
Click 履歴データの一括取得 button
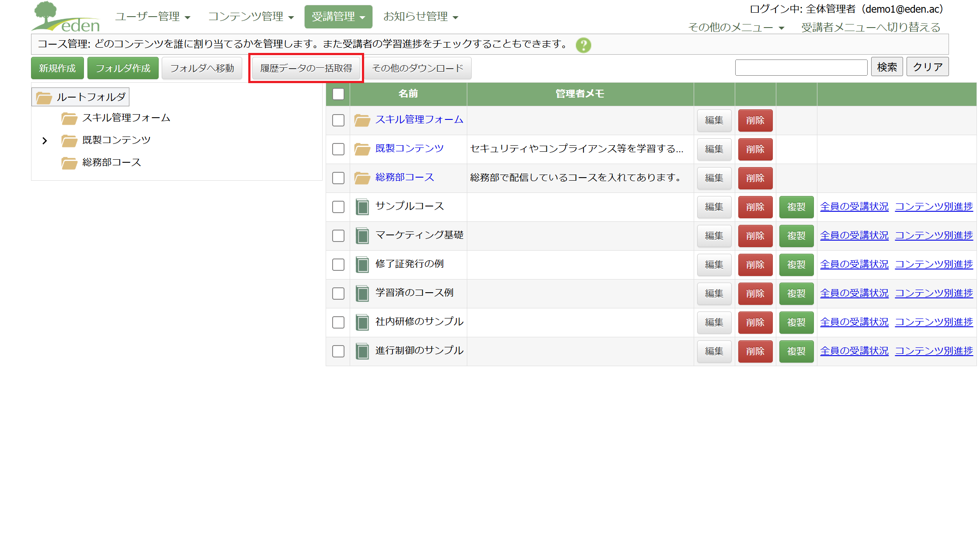tap(306, 68)
